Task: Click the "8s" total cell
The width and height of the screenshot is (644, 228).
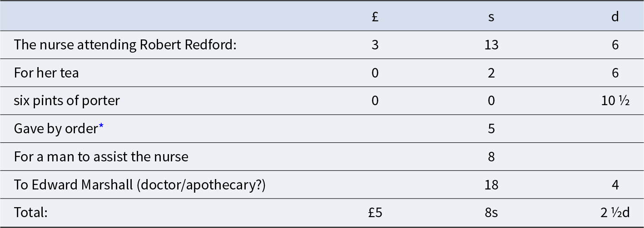Action: [x=491, y=213]
